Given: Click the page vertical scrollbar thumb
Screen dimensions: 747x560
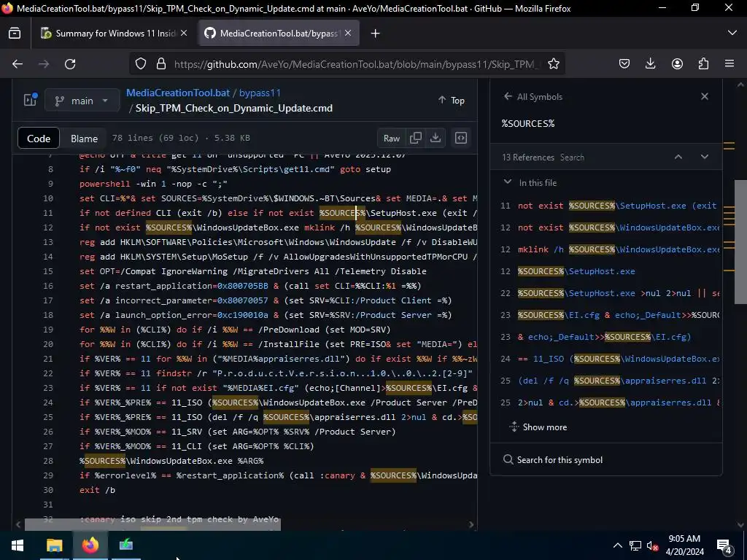Looking at the screenshot, I should point(740,241).
